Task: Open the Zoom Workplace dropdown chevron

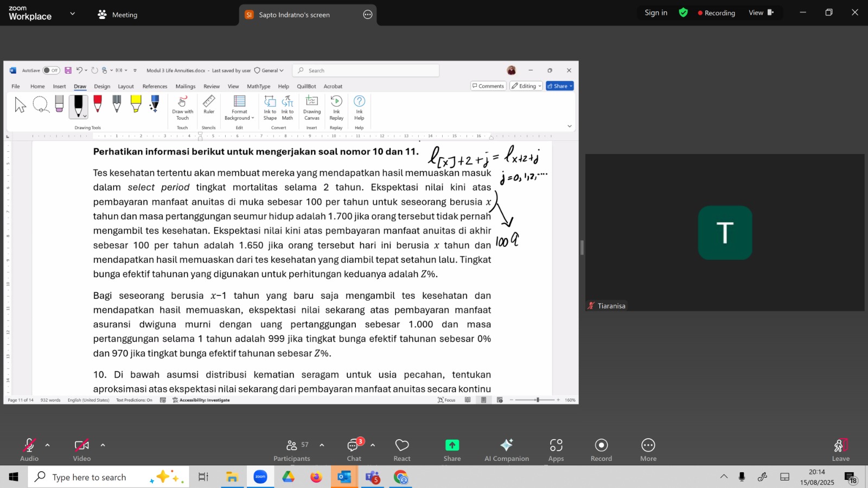Action: (73, 14)
